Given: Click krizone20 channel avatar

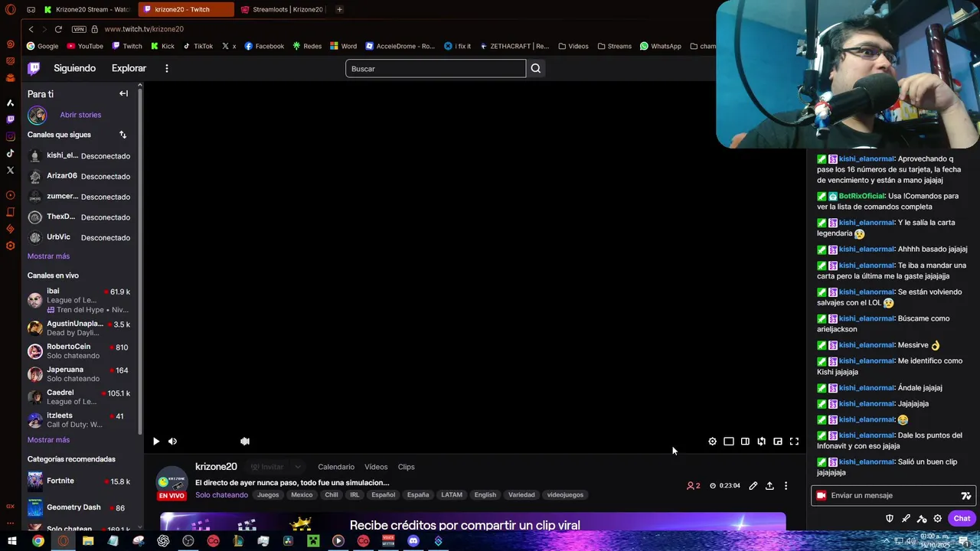Looking at the screenshot, I should pos(172,481).
